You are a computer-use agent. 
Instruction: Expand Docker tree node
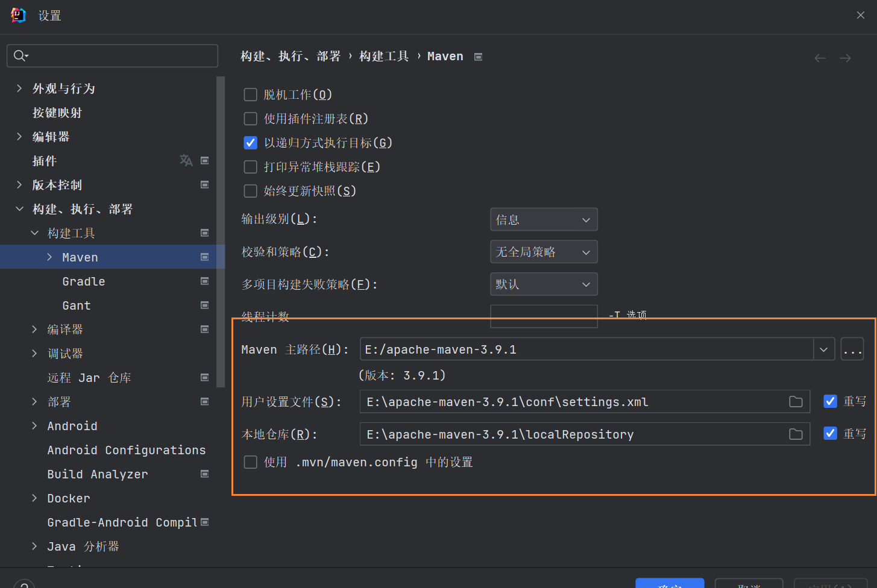tap(34, 498)
